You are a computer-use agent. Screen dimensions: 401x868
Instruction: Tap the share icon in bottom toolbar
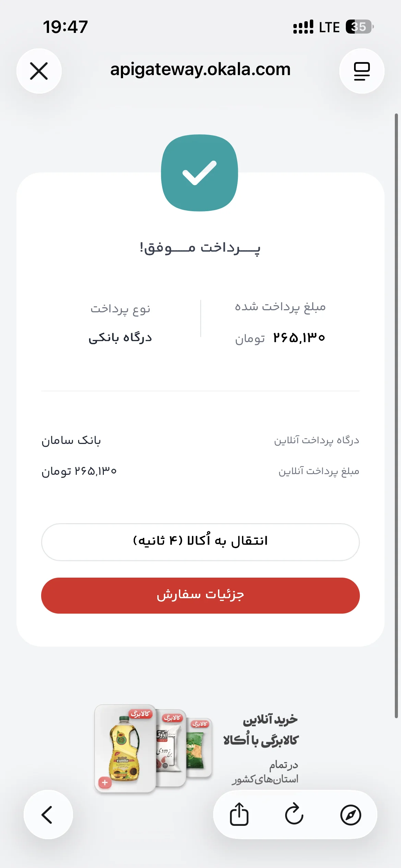point(239,814)
